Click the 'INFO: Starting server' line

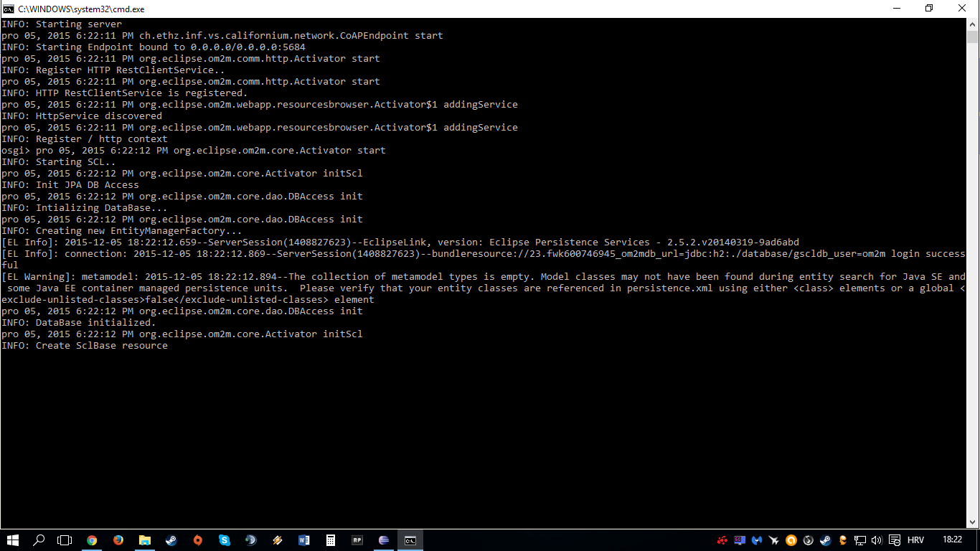click(62, 24)
